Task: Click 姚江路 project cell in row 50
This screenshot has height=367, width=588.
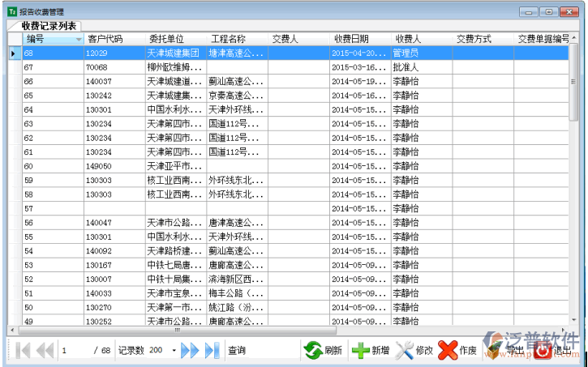Action: click(238, 308)
